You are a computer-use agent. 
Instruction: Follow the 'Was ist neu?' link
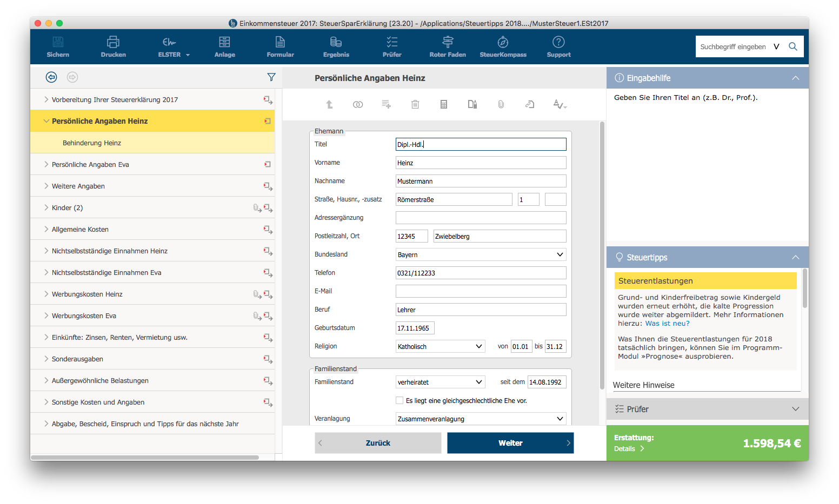(x=667, y=324)
